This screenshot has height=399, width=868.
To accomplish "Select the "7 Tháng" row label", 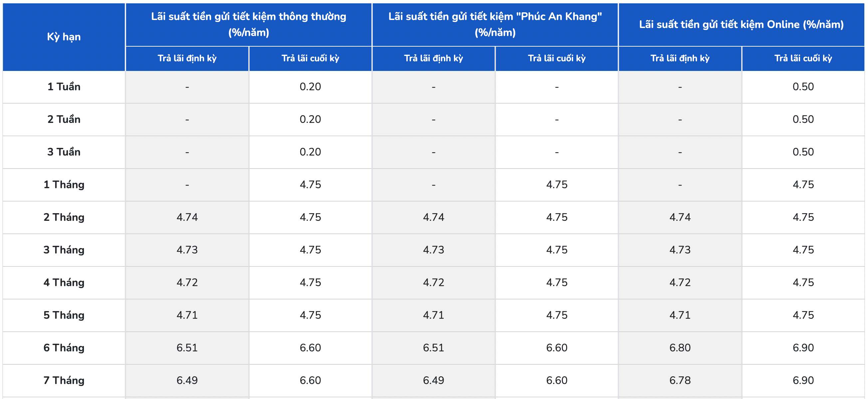I will (64, 380).
